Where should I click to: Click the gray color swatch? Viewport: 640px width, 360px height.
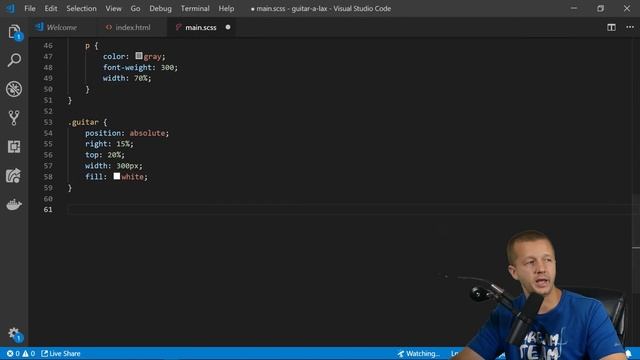(139, 56)
